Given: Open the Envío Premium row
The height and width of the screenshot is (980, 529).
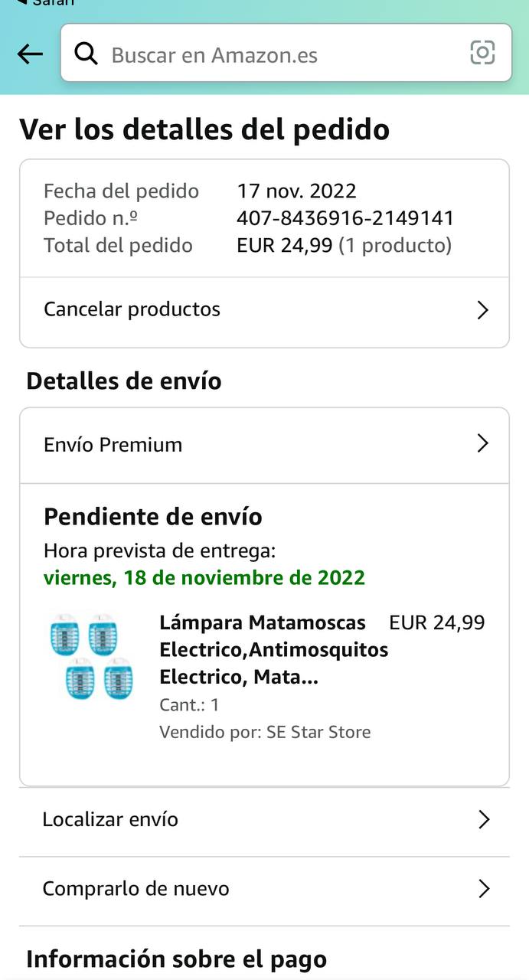Looking at the screenshot, I should point(113,445).
